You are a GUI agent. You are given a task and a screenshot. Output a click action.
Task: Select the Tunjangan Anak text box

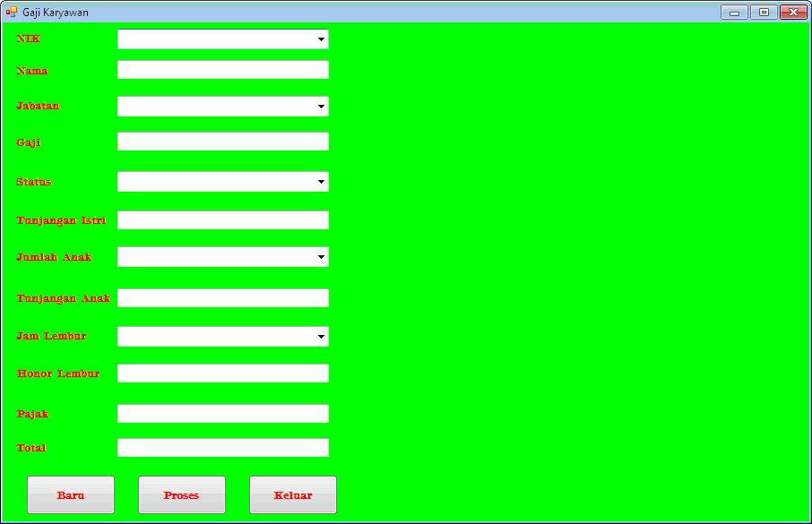pyautogui.click(x=222, y=297)
